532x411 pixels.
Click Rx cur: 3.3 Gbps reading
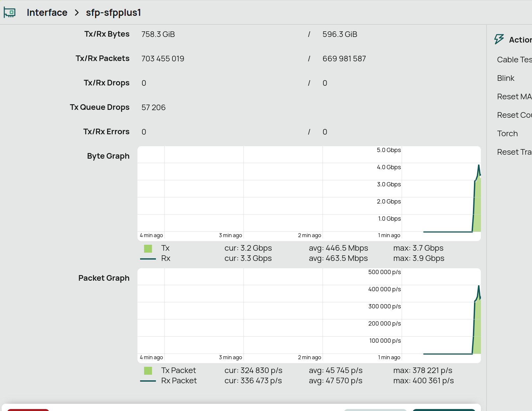[248, 258]
